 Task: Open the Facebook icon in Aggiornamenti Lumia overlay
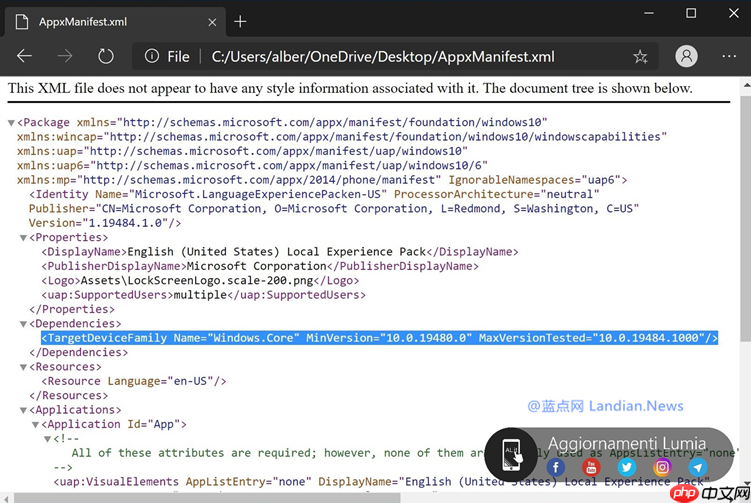[556, 467]
